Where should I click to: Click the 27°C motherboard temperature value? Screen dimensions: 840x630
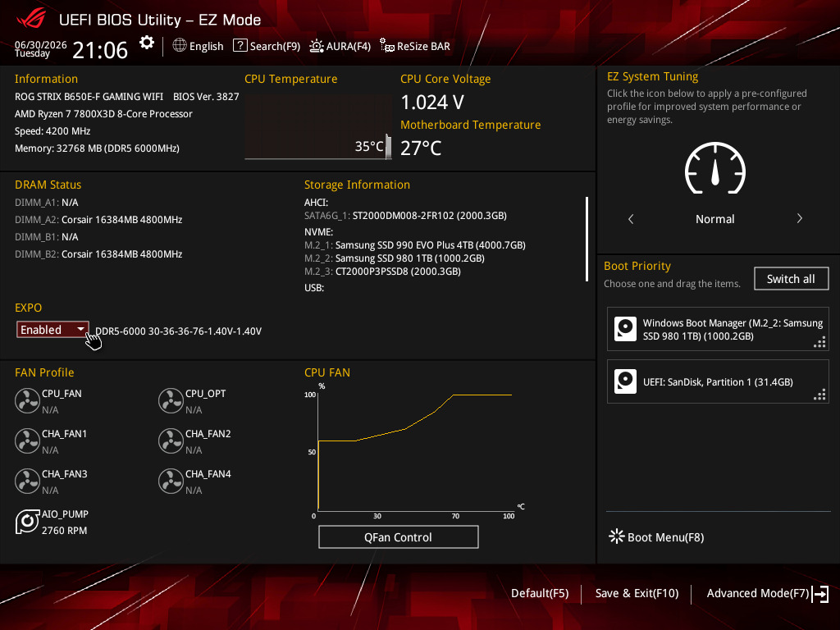tap(421, 148)
